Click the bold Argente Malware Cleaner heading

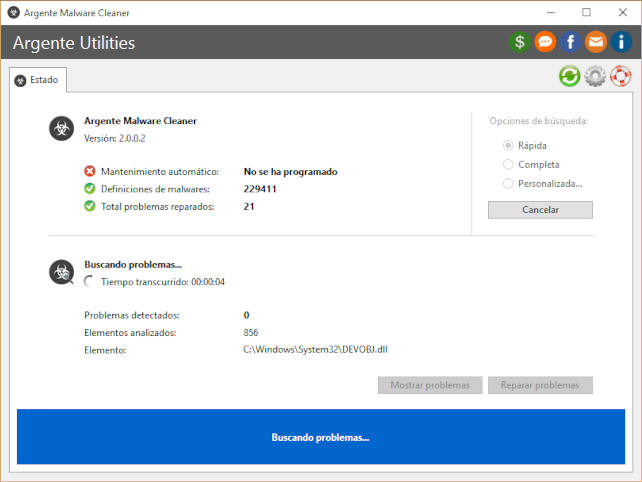tap(140, 121)
